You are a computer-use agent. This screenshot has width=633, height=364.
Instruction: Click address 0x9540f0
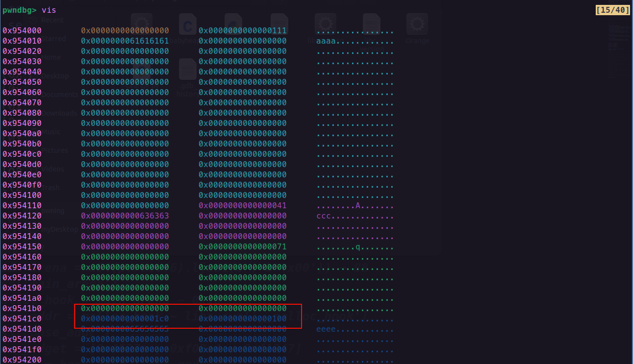point(22,185)
